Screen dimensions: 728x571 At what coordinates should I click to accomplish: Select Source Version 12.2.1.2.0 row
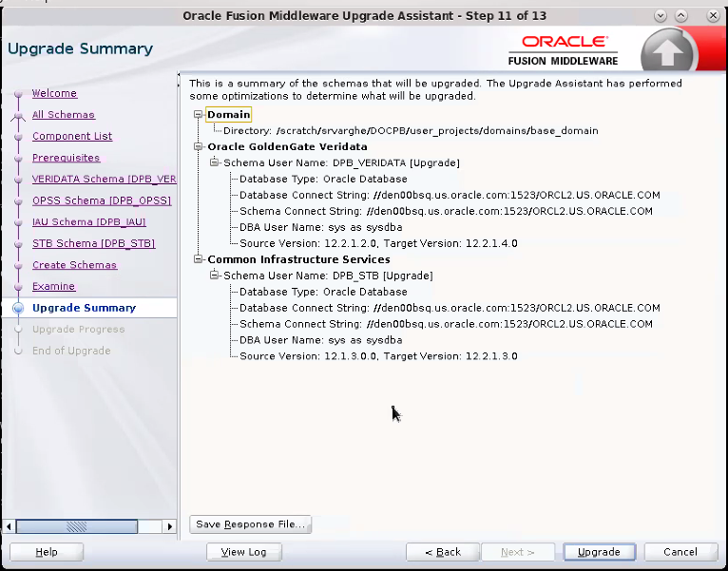(x=378, y=243)
